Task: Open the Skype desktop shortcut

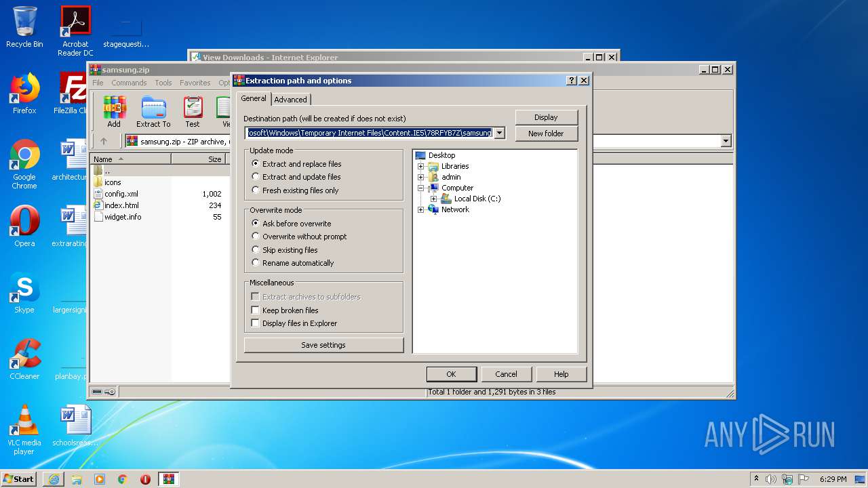Action: pos(24,293)
